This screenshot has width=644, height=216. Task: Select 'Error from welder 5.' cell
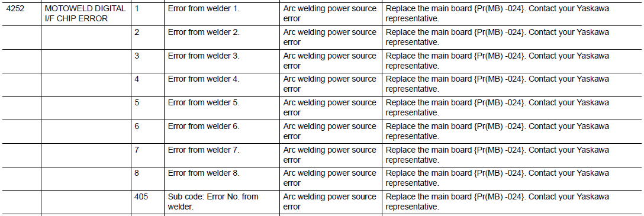pos(222,108)
